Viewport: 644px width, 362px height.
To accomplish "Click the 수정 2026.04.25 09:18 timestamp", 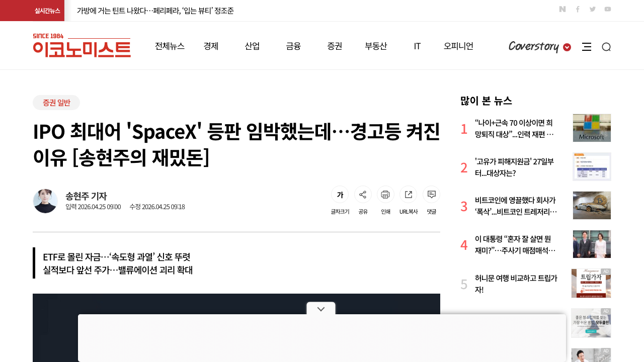I will click(x=157, y=207).
